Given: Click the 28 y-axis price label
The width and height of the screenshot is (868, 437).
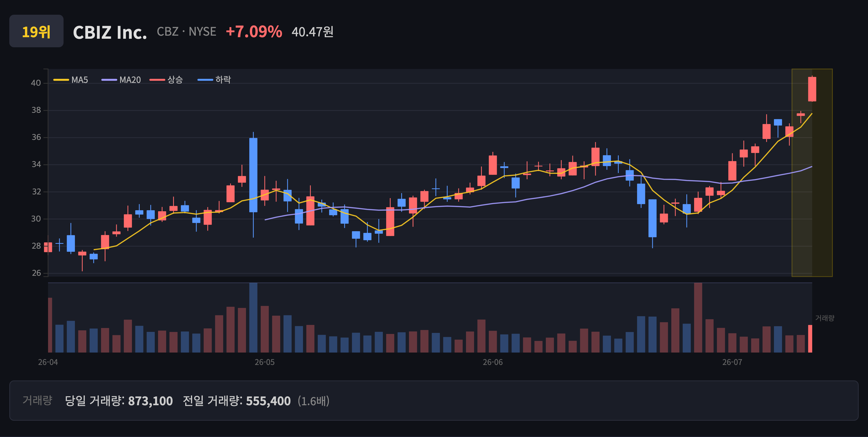Looking at the screenshot, I should click(x=36, y=246).
